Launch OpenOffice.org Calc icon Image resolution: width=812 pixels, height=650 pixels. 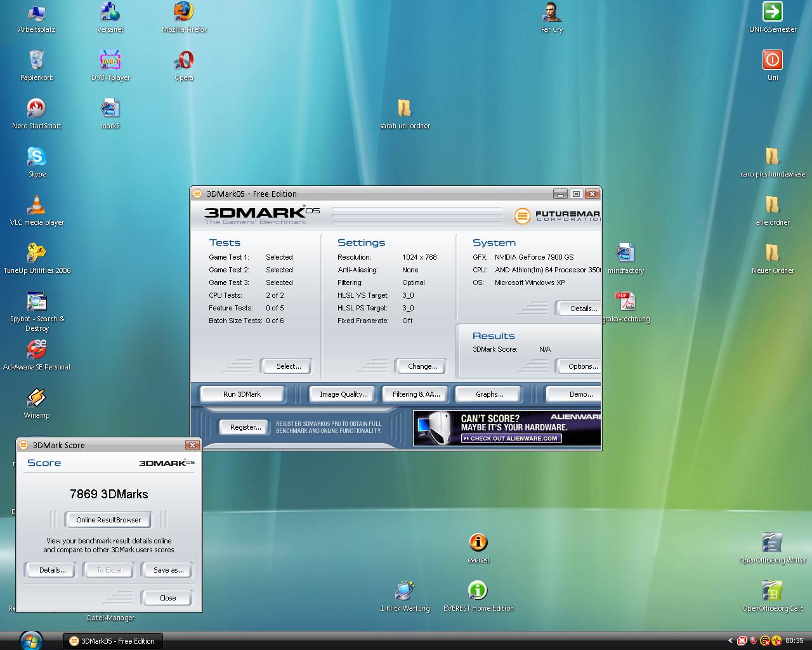click(773, 597)
